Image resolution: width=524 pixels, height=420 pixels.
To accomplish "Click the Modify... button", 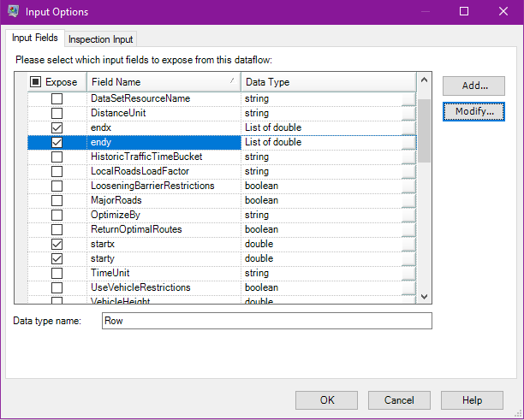I will click(x=473, y=111).
